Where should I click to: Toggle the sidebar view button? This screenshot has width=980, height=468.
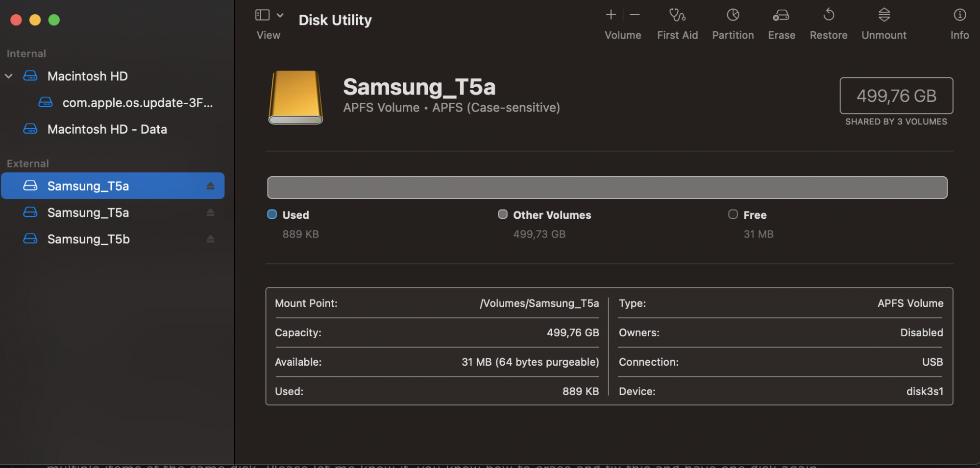pyautogui.click(x=263, y=15)
